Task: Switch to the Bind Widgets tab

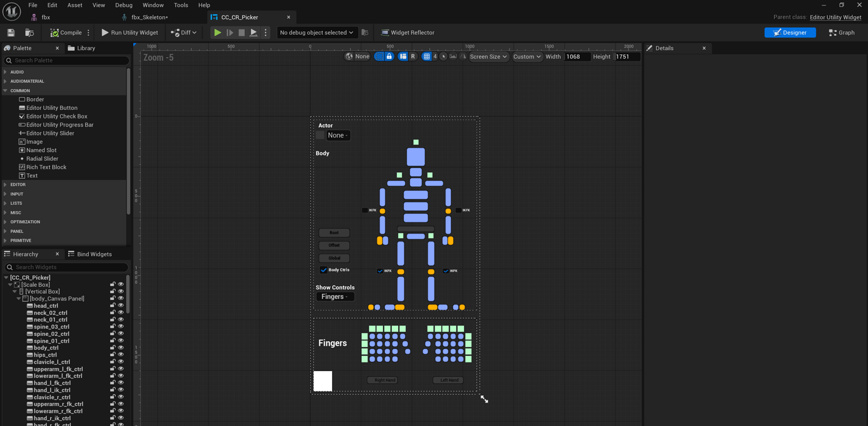Action: point(90,254)
